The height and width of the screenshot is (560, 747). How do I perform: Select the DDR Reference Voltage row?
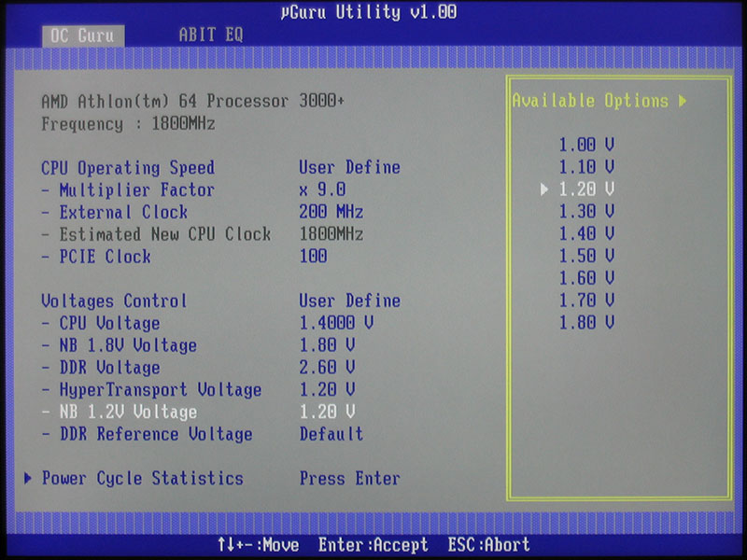(x=147, y=434)
